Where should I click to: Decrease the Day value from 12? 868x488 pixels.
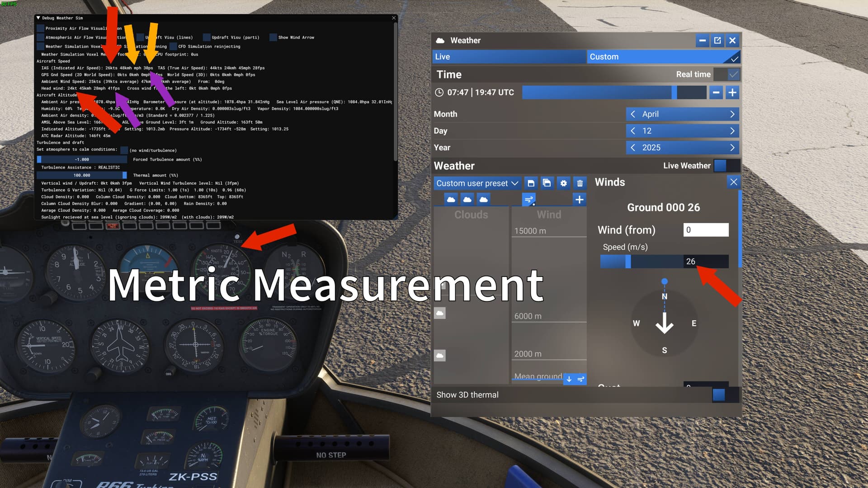click(x=633, y=131)
